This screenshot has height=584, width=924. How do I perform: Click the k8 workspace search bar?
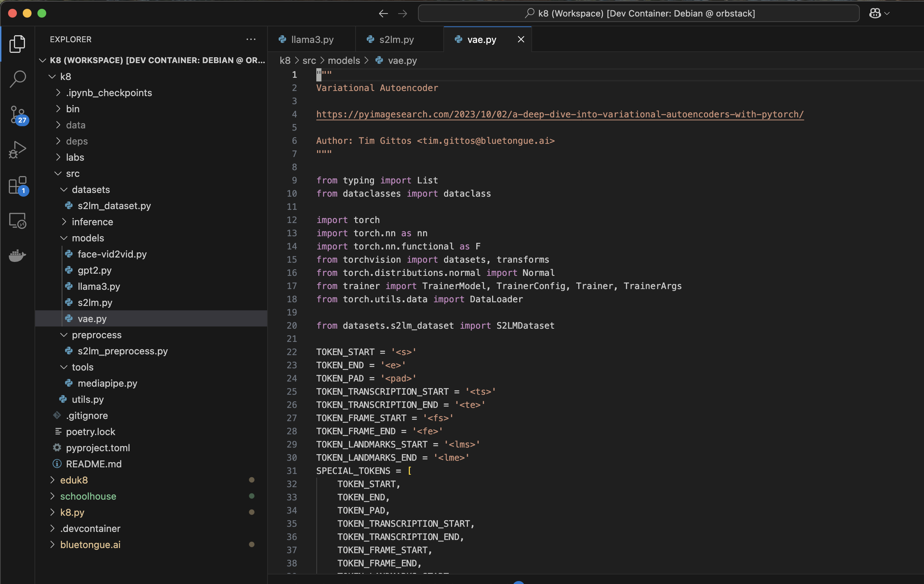click(x=638, y=13)
